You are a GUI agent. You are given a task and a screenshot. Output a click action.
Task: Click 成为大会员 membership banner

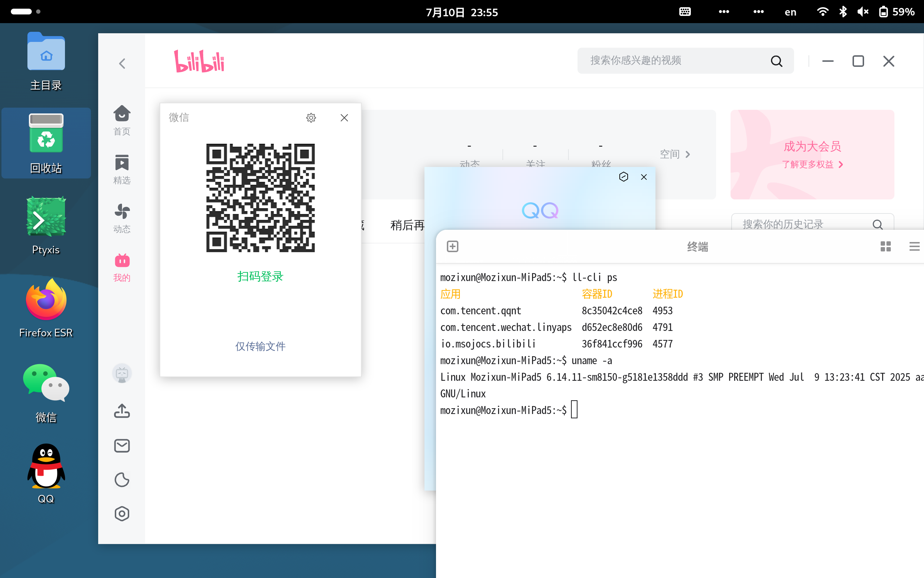click(x=812, y=155)
